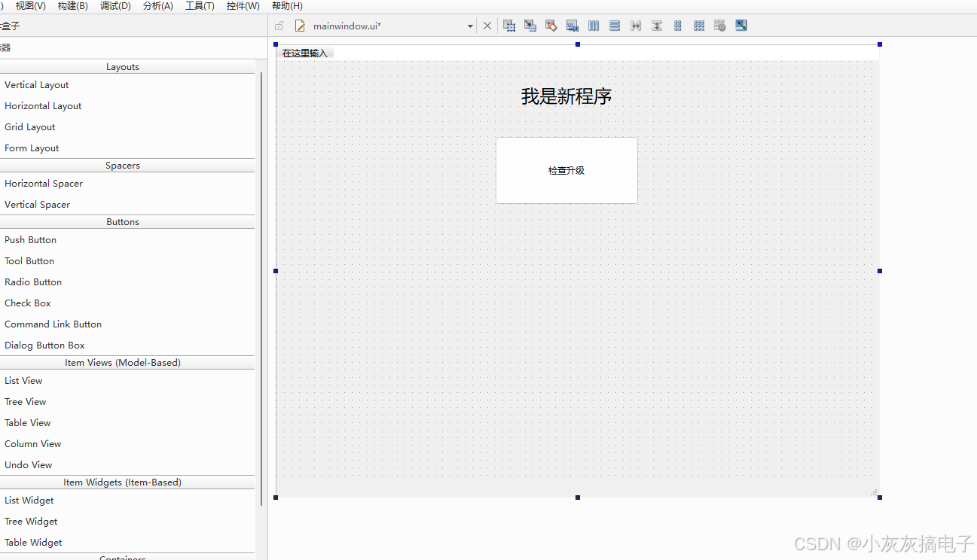Open the 工具(T) menu

click(198, 6)
